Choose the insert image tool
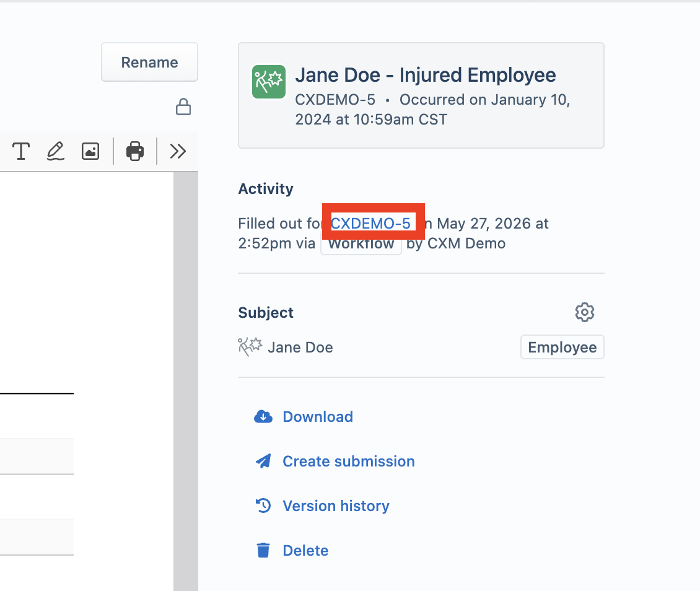This screenshot has width=700, height=591. [90, 151]
